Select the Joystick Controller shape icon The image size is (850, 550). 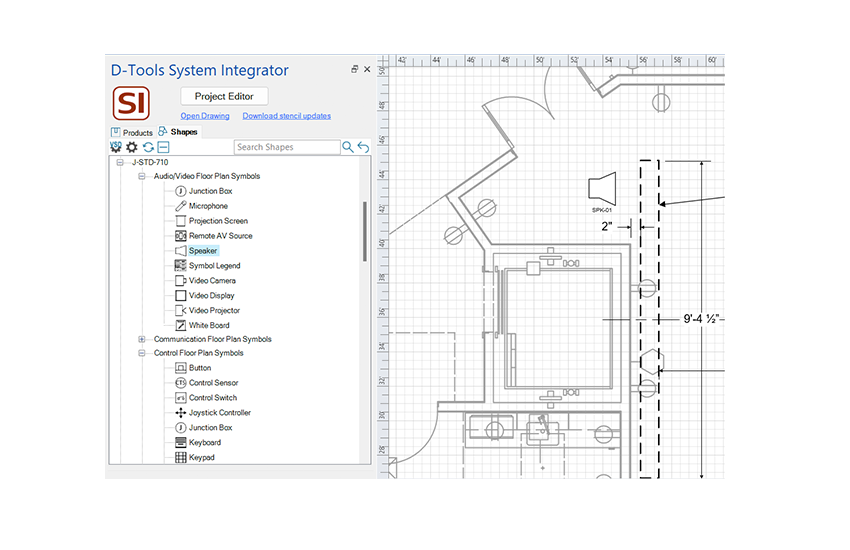(181, 412)
